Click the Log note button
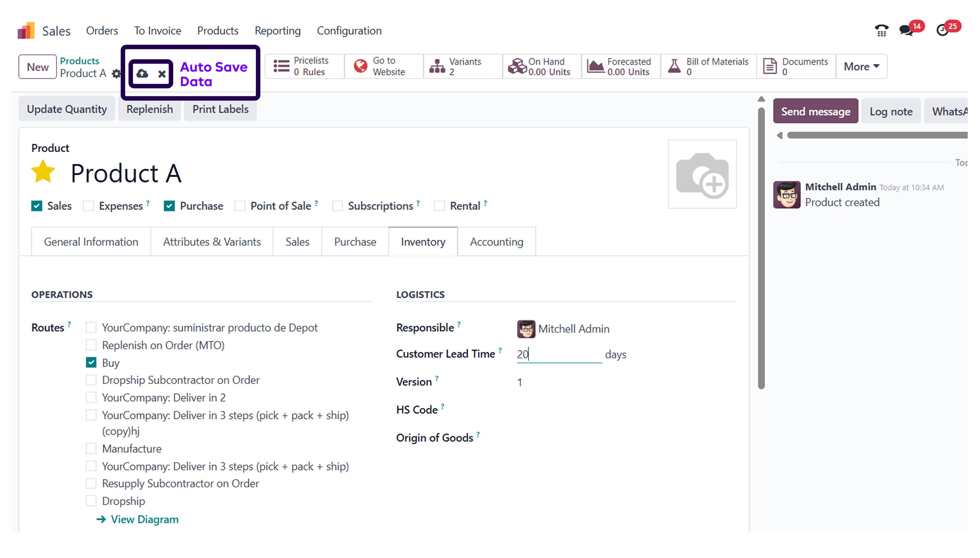This screenshot has height=558, width=980. (891, 112)
